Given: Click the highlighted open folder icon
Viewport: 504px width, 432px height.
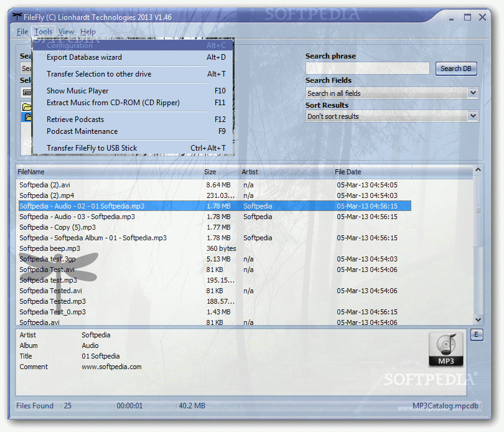Looking at the screenshot, I should click(x=27, y=117).
